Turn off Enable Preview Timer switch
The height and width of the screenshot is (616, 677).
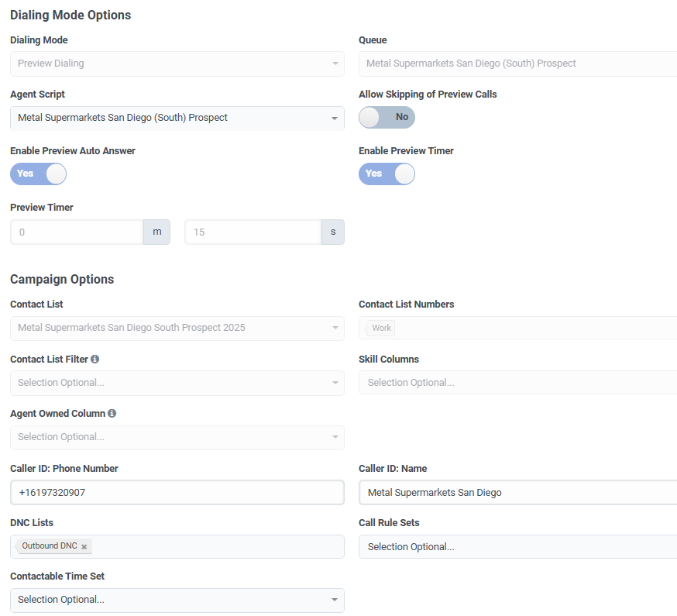(387, 174)
